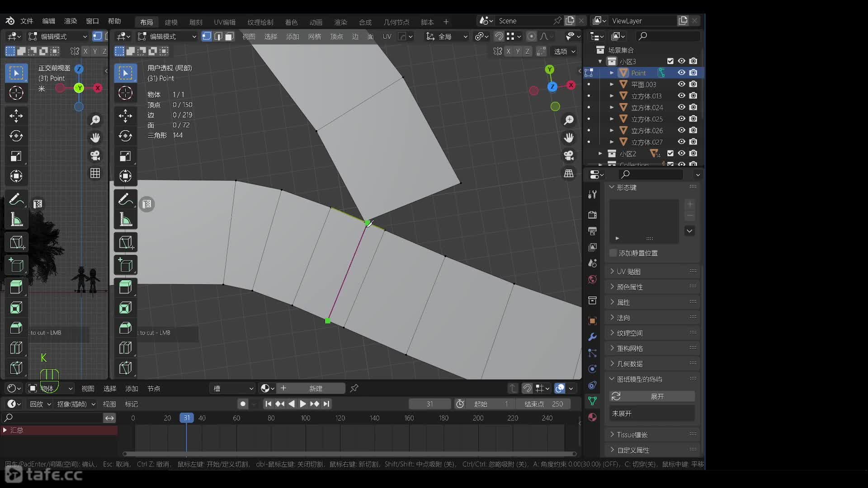Toggle camera view in main viewport
This screenshot has width=868, height=488.
pyautogui.click(x=569, y=155)
